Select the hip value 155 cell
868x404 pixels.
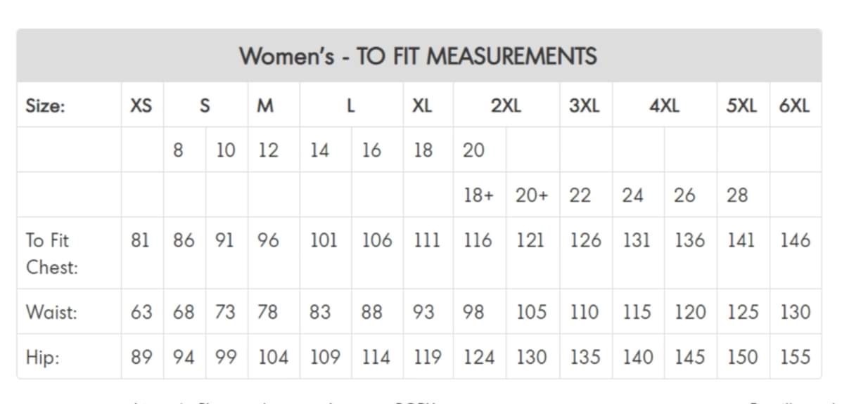[x=795, y=357]
